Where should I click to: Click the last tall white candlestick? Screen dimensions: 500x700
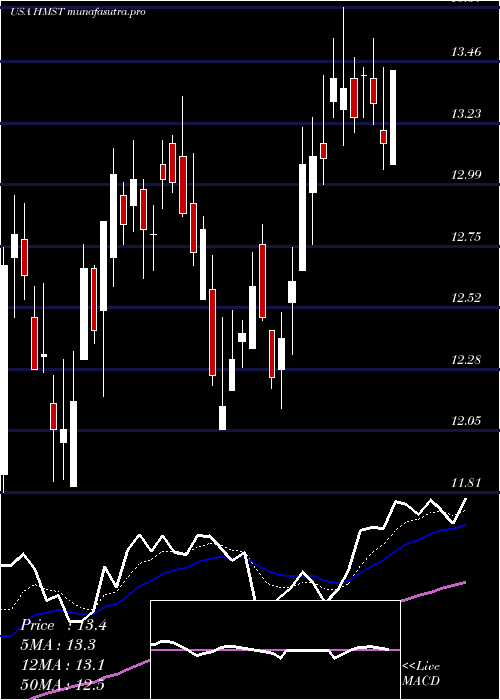pyautogui.click(x=393, y=117)
